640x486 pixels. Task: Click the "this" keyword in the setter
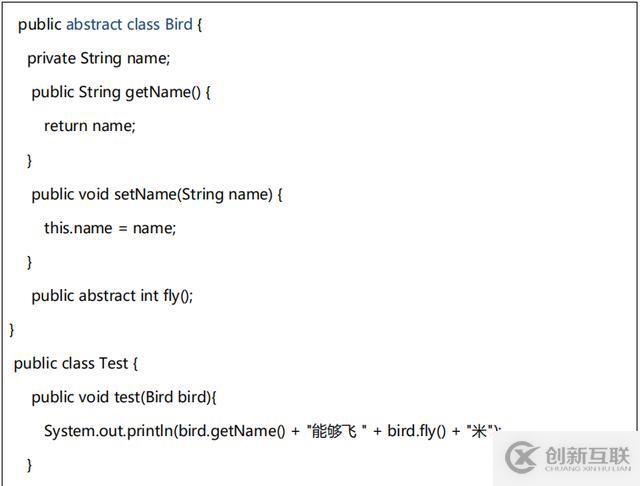[58, 228]
